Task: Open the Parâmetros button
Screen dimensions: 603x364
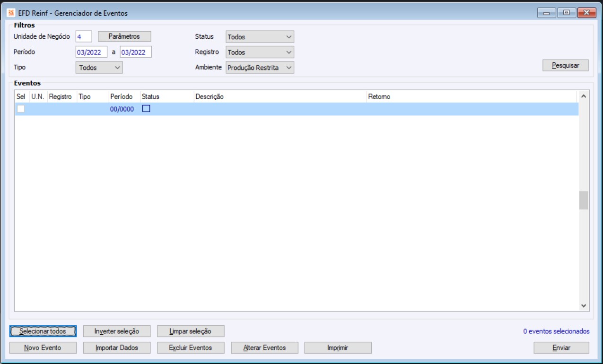Action: pyautogui.click(x=124, y=36)
